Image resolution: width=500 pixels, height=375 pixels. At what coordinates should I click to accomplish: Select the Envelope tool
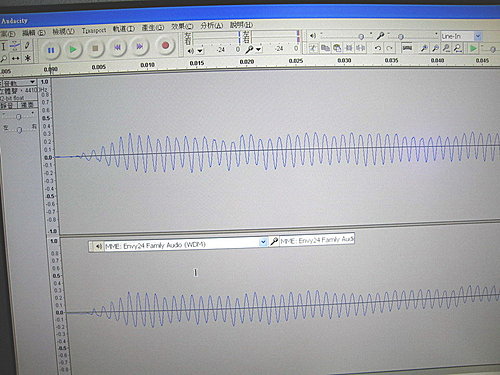15,46
